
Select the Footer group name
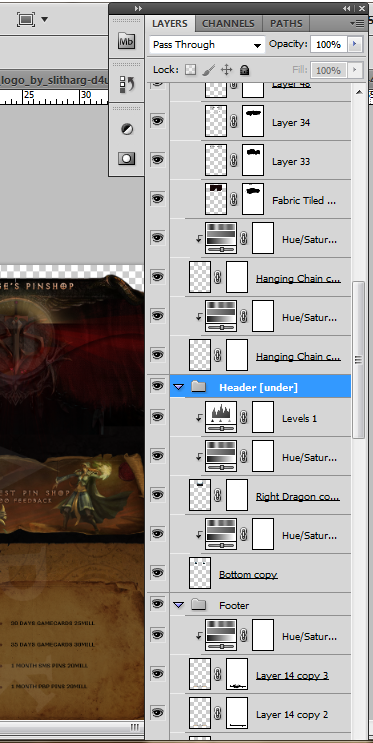(x=234, y=606)
